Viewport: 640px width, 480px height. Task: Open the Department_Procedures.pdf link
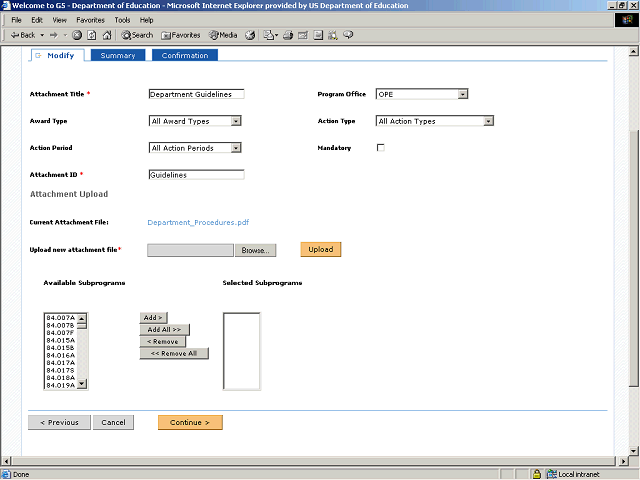[x=198, y=222]
